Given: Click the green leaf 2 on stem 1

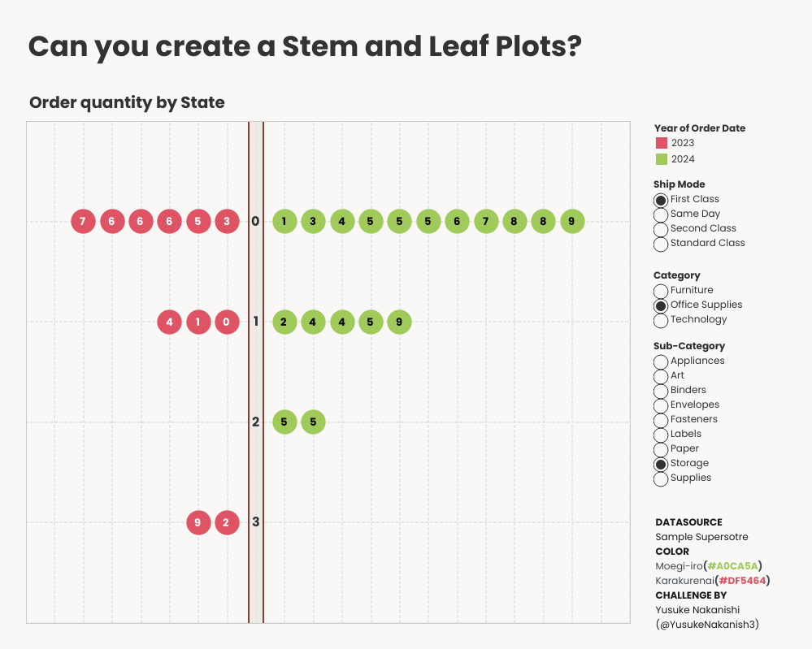Looking at the screenshot, I should pos(284,322).
